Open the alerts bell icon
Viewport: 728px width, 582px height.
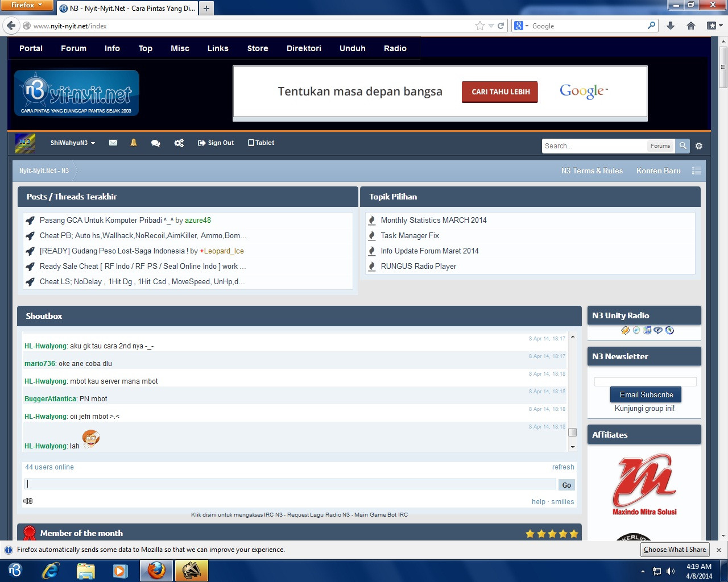click(x=134, y=143)
